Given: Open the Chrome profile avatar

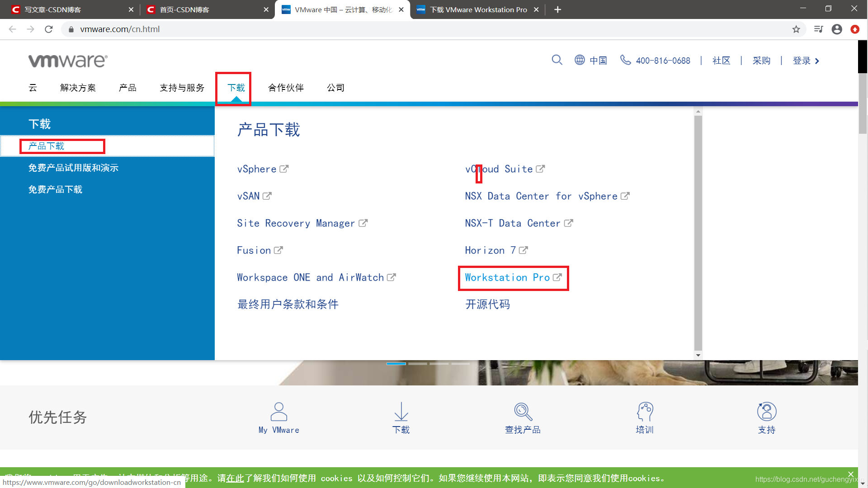Looking at the screenshot, I should pos(837,29).
